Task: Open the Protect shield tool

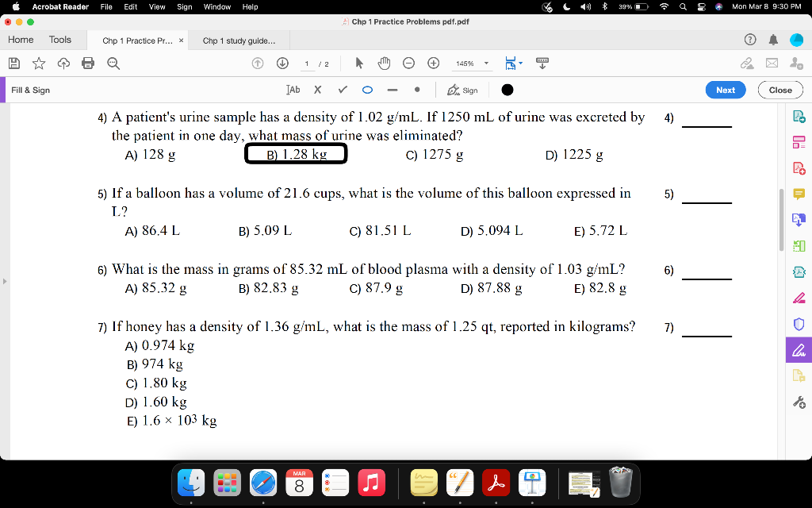Action: click(799, 324)
